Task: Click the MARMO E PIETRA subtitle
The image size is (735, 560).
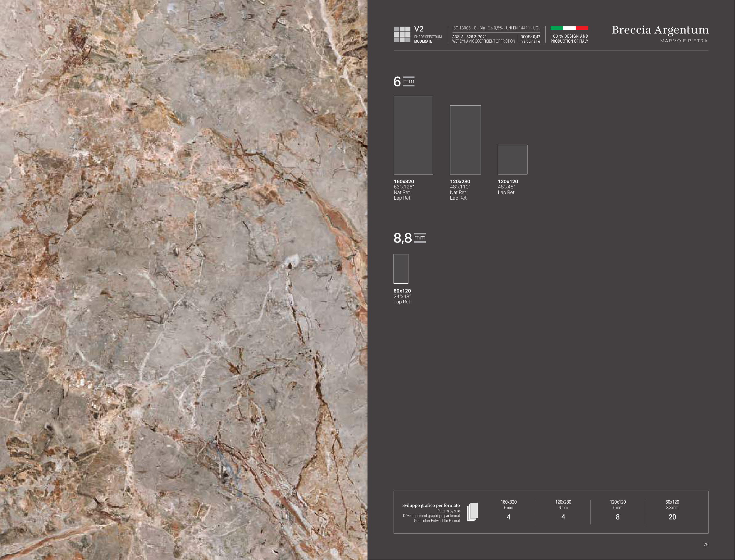Action: (684, 41)
